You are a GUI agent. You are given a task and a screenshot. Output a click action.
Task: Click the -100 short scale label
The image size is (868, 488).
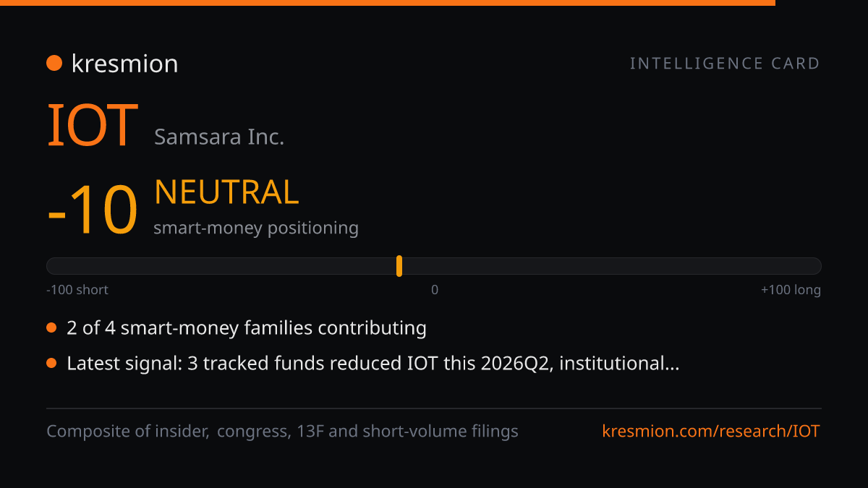77,290
